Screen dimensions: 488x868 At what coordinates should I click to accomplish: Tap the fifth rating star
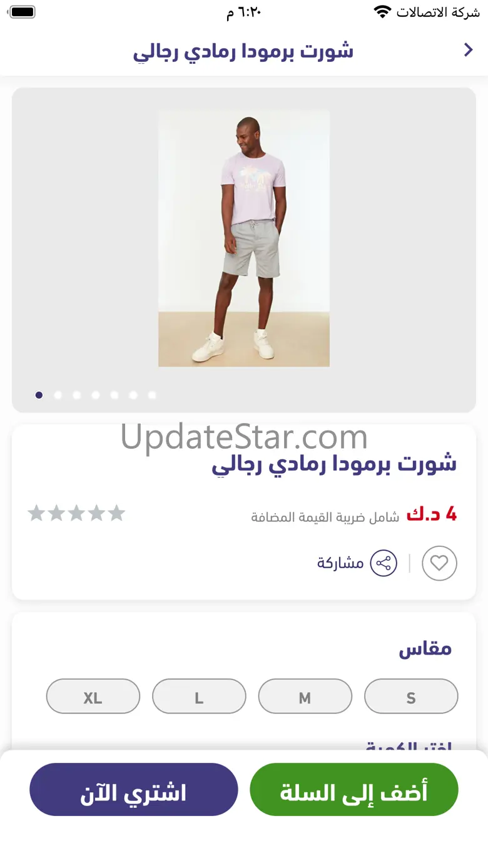[116, 513]
